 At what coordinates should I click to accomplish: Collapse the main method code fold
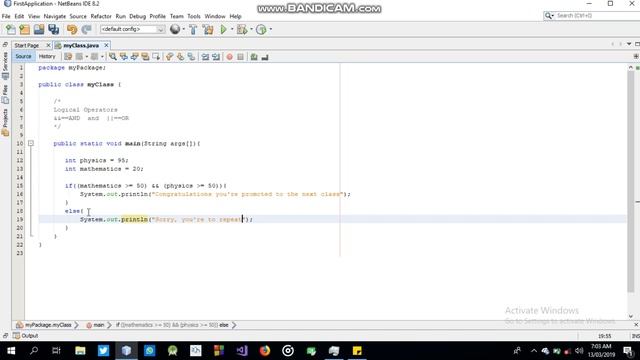pyautogui.click(x=31, y=143)
